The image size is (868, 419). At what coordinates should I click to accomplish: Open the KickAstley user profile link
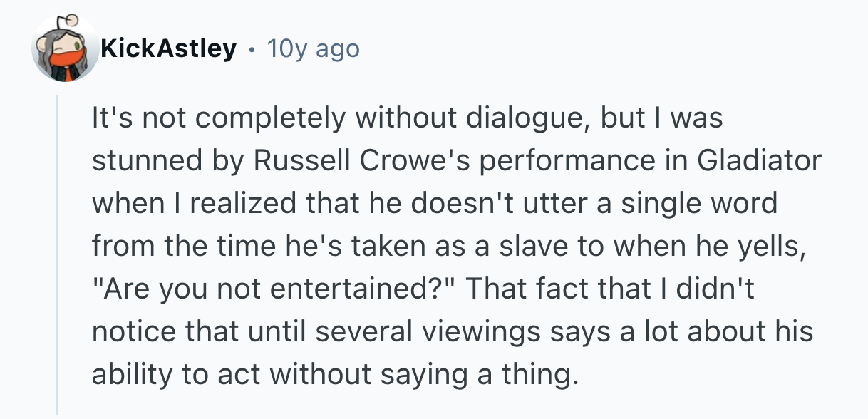168,49
